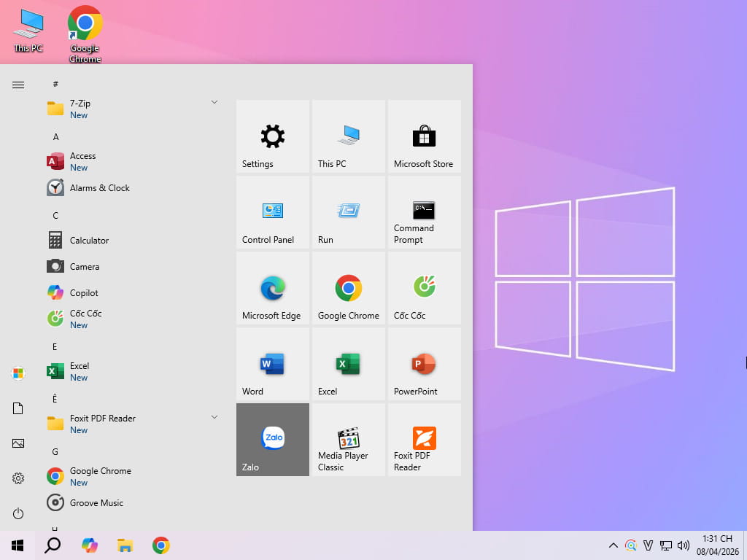Launch the Media Player Classic tile
Screen dimensions: 747x560
click(348, 439)
